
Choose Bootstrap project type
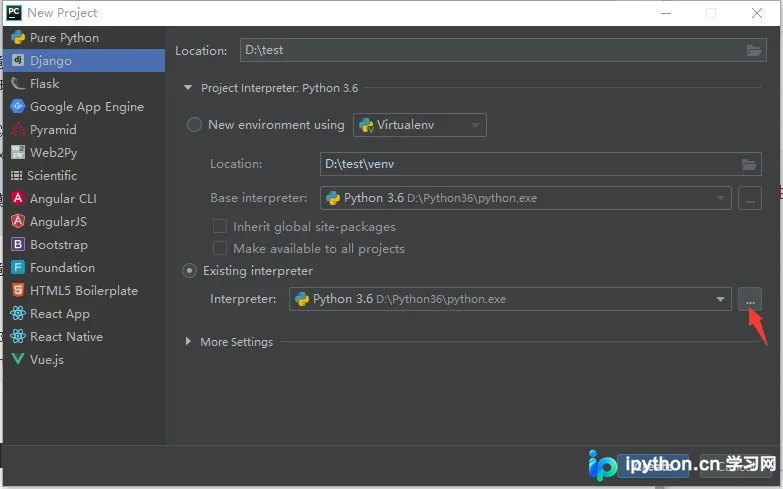(84, 244)
